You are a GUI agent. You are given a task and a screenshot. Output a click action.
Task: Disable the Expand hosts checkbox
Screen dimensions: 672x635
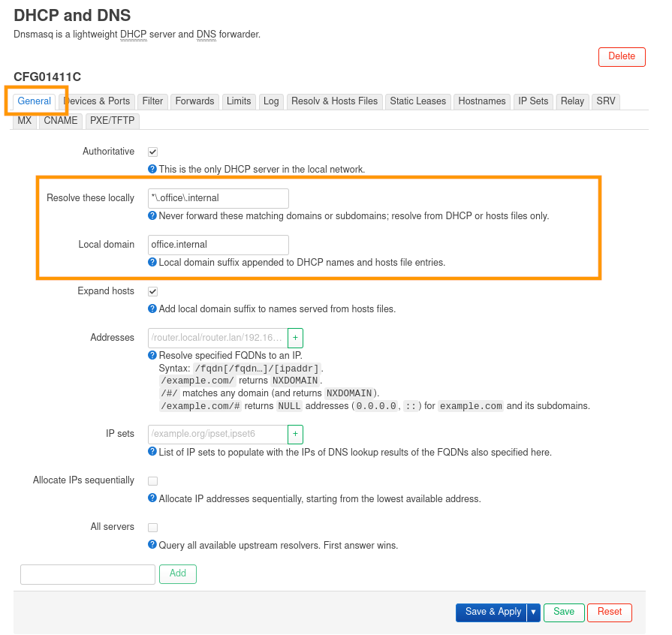coord(153,291)
